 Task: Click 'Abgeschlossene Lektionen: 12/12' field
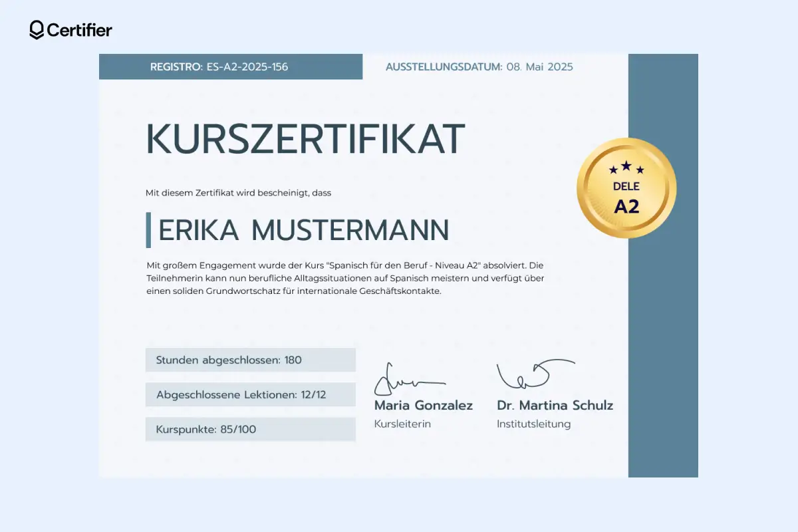tap(251, 394)
